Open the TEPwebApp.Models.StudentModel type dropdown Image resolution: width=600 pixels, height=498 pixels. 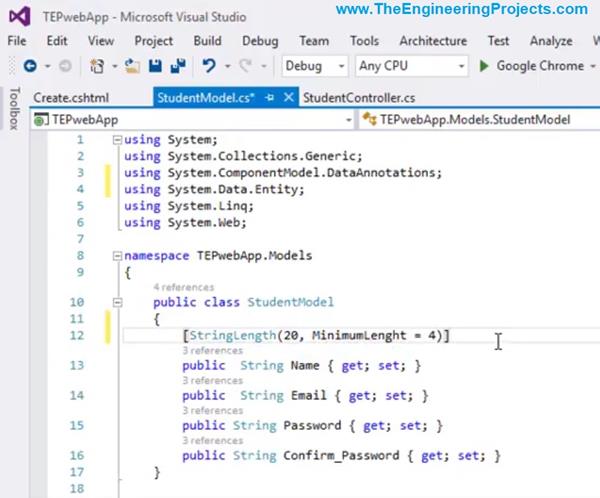coord(479,120)
